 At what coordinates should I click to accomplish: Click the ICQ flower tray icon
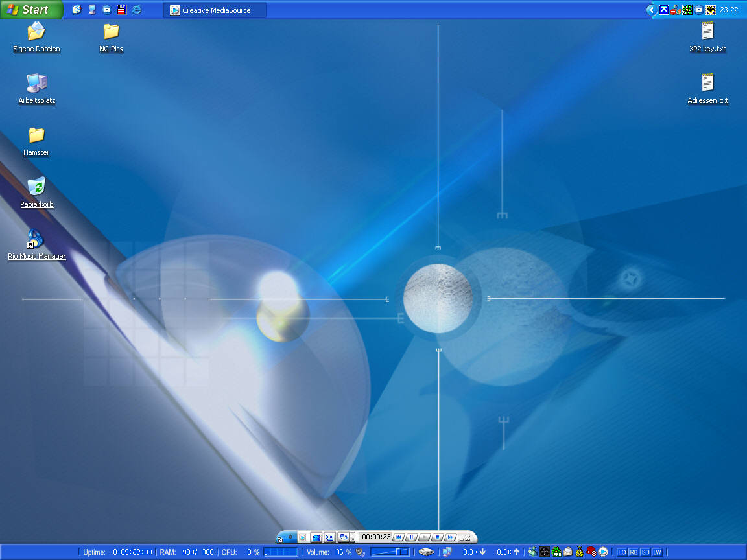687,10
